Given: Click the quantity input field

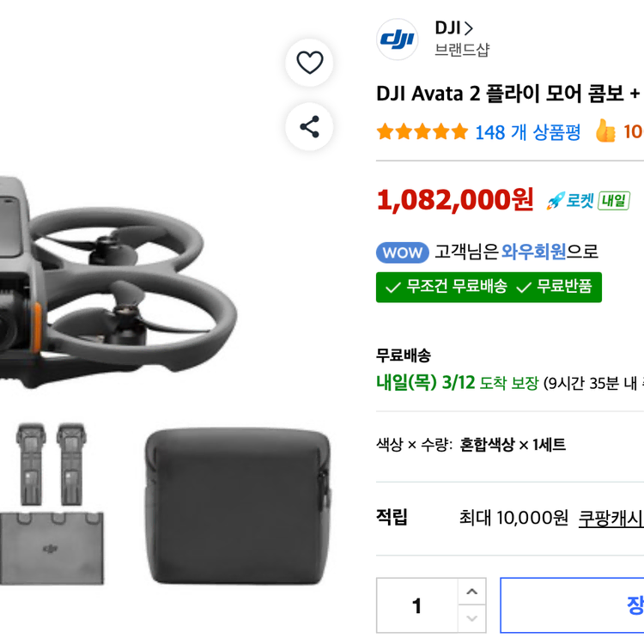Looking at the screenshot, I should click(x=416, y=605).
